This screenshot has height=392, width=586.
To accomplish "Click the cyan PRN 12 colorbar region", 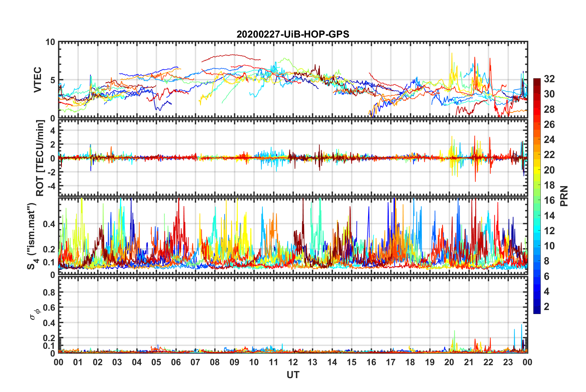I will click(537, 231).
